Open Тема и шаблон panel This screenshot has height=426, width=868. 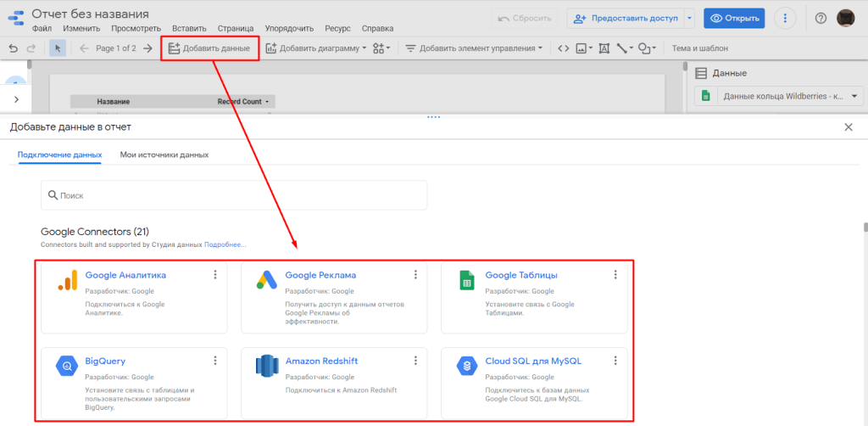coord(699,48)
